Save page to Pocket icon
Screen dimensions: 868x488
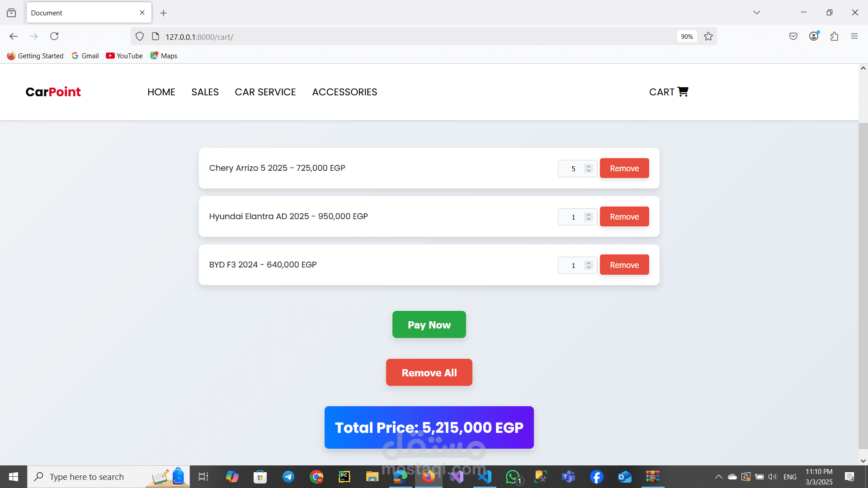(x=793, y=36)
